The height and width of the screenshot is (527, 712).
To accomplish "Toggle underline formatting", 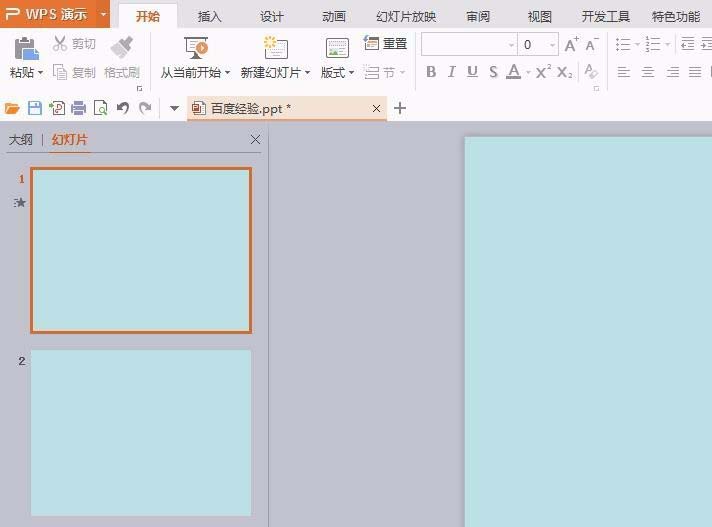I will click(472, 72).
